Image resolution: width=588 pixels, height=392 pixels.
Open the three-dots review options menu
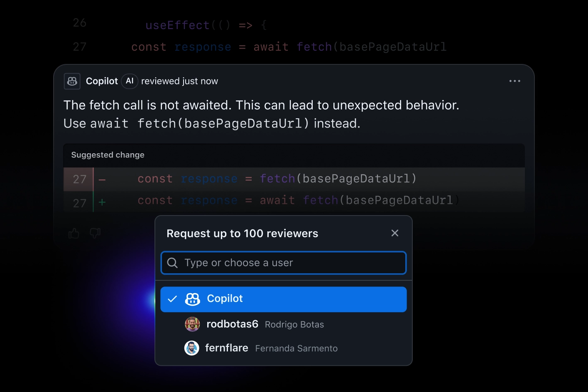[x=514, y=81]
